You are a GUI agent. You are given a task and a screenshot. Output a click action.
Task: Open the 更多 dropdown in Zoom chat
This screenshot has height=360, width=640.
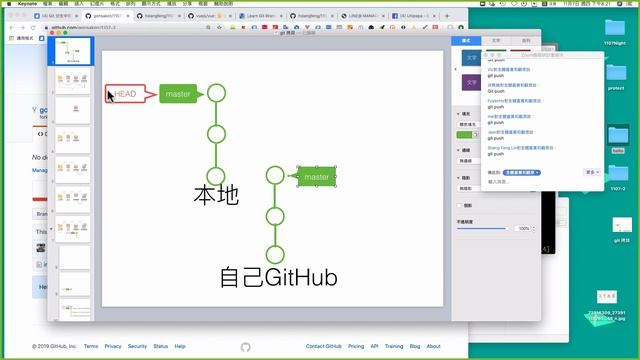(592, 172)
